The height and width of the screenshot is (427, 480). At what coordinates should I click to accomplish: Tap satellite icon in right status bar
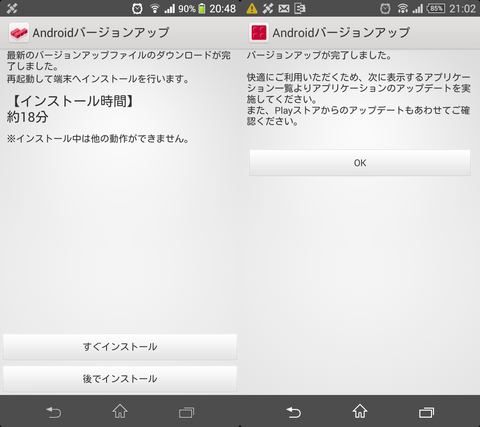tap(268, 8)
